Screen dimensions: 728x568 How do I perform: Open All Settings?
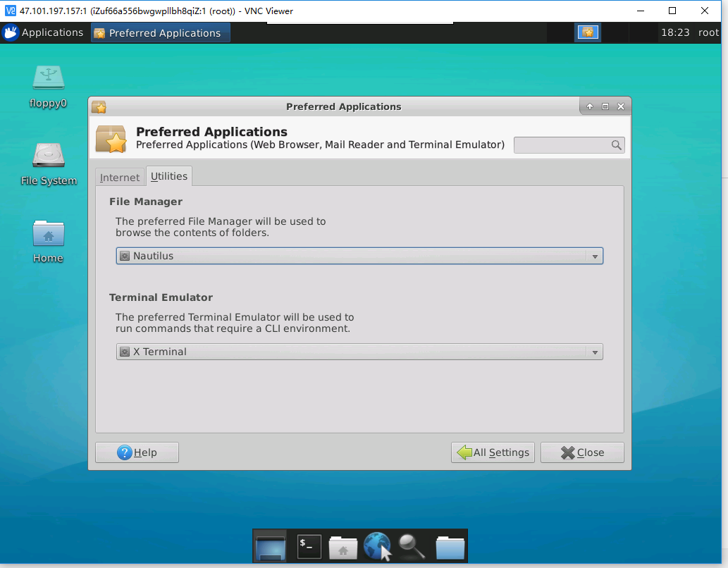click(493, 452)
